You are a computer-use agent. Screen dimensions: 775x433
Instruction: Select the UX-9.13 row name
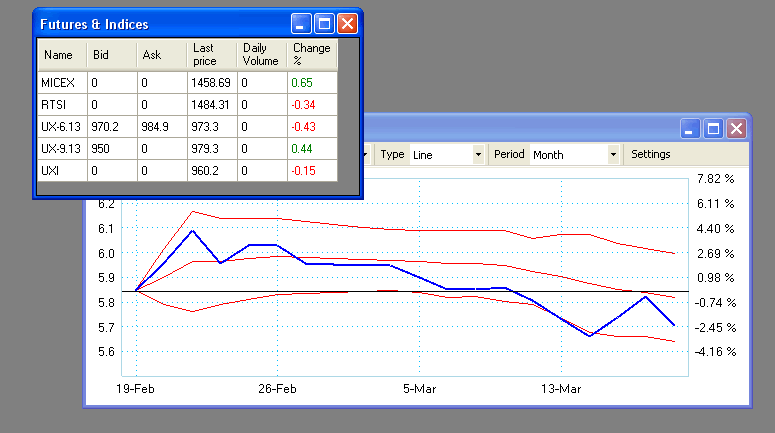62,149
